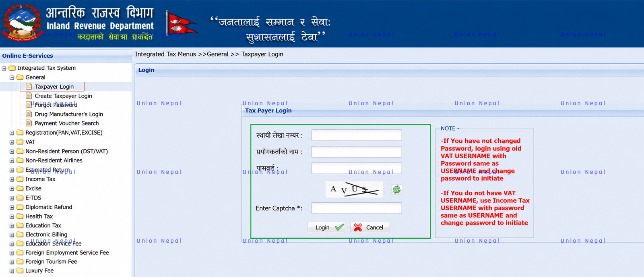
Task: Focus the username input field
Action: click(357, 152)
